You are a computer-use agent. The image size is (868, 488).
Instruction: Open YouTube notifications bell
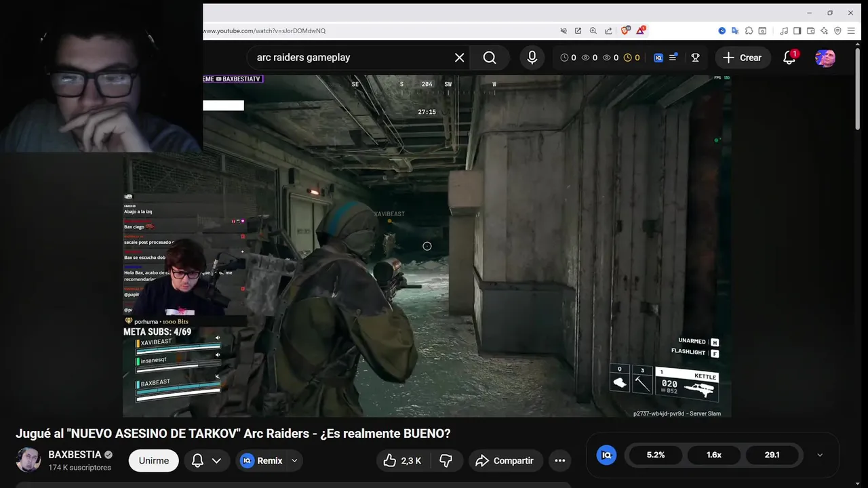pos(789,58)
